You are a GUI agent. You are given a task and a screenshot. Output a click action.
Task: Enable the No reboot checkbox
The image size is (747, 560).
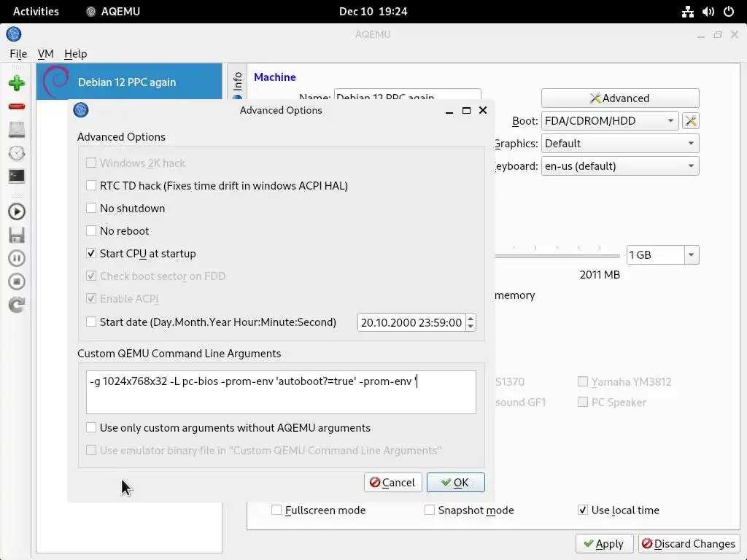[91, 230]
